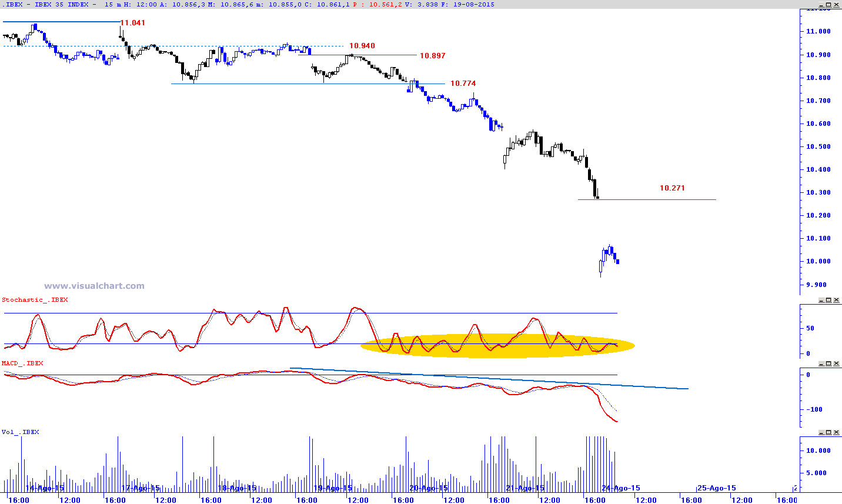Close the Vol volume panel
Viewport: 842px width, 504px height.
[837, 432]
